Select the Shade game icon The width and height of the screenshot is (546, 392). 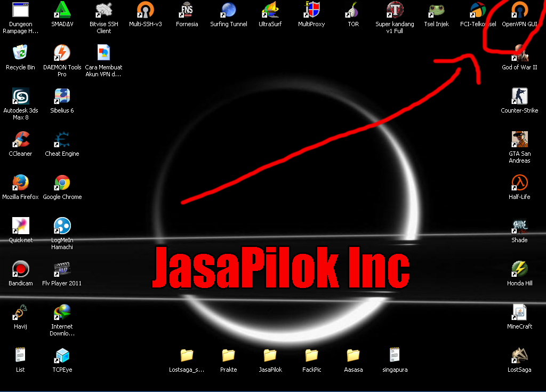tap(519, 226)
